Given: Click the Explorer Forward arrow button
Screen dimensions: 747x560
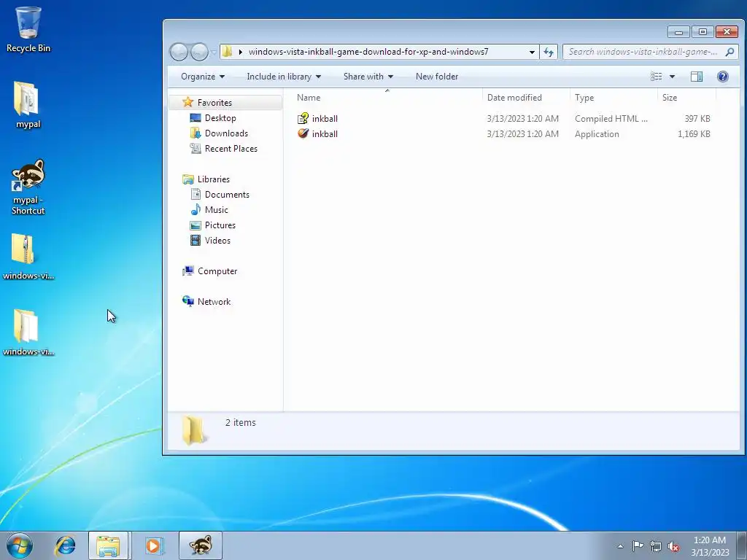Looking at the screenshot, I should (x=200, y=52).
